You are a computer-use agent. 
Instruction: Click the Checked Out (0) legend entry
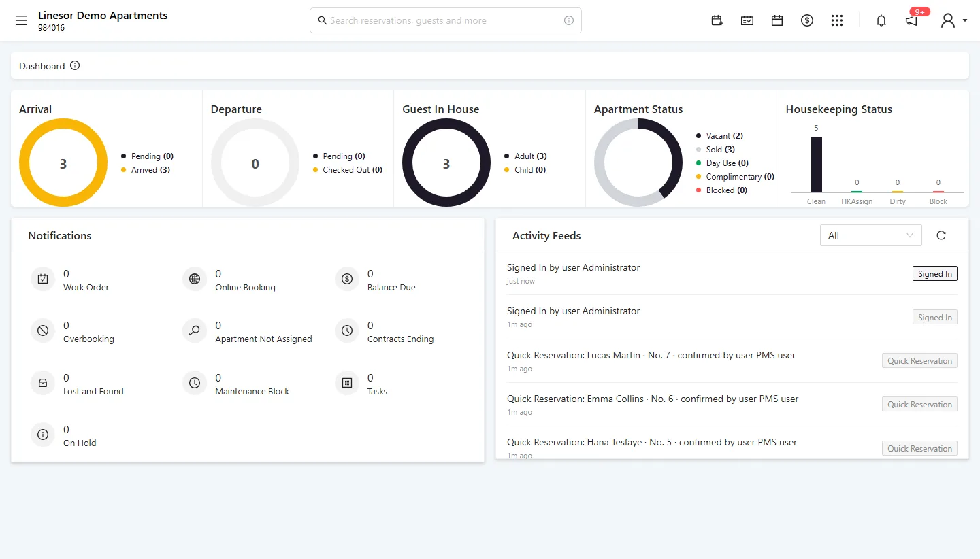[x=348, y=170]
